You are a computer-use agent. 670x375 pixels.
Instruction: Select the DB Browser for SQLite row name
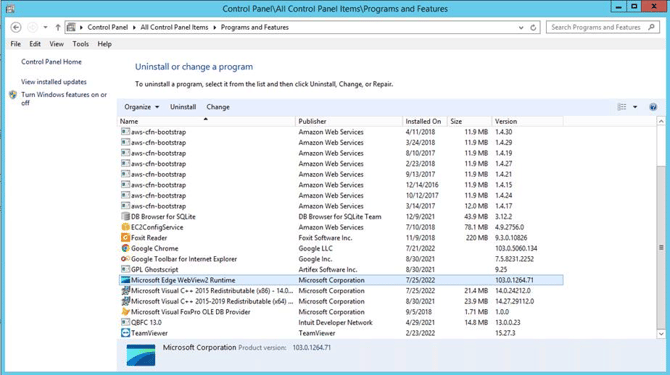click(163, 217)
